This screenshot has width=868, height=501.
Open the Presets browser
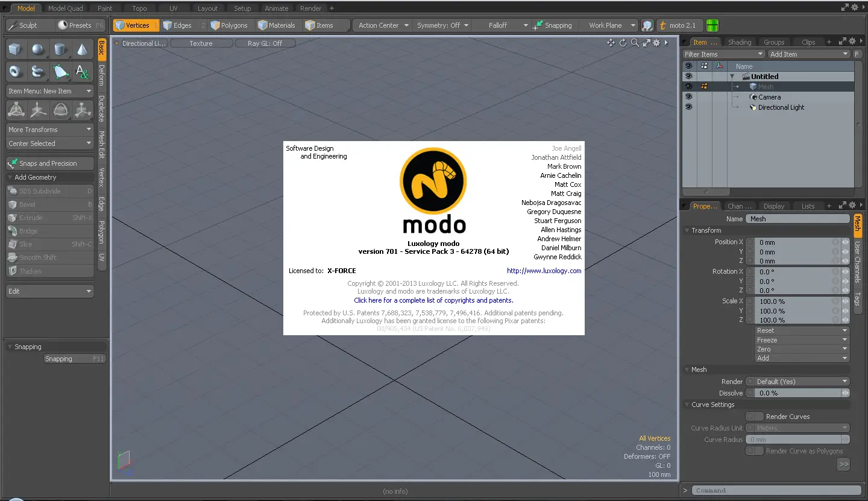[x=81, y=25]
